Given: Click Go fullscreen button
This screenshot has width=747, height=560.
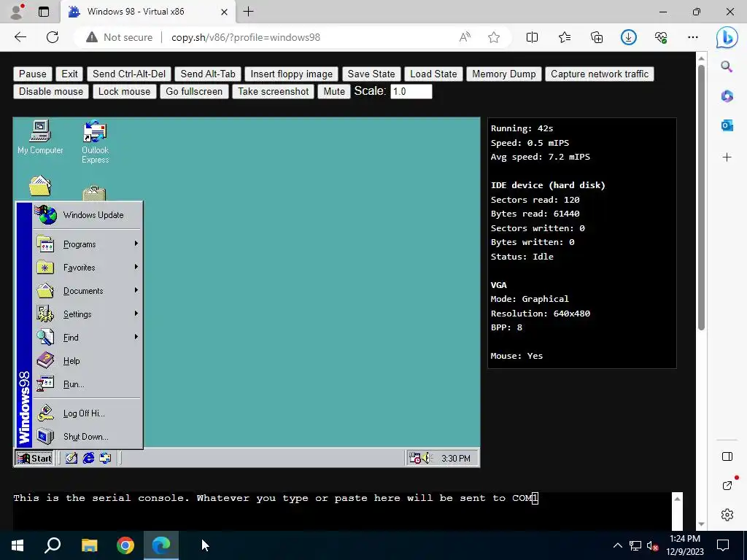Looking at the screenshot, I should point(194,91).
